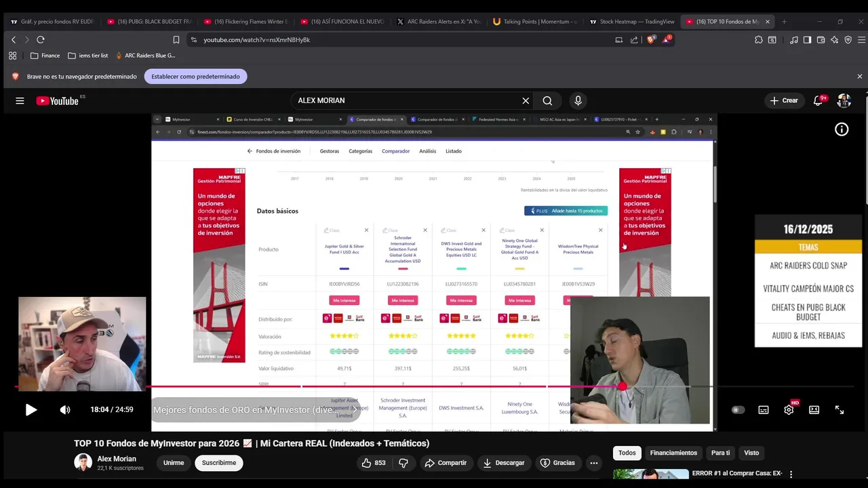Switch to the Gráf. y precio fondos tab
The image size is (868, 488).
coord(52,22)
